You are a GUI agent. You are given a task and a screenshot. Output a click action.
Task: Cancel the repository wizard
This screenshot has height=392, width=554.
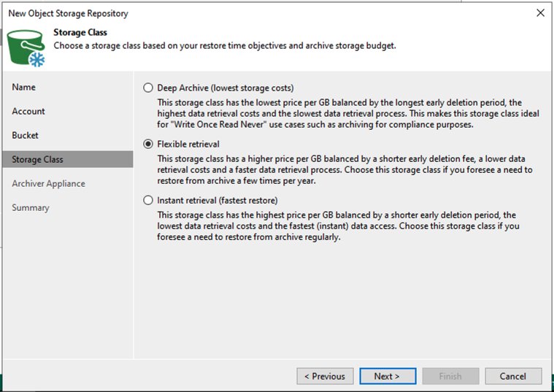click(x=513, y=376)
